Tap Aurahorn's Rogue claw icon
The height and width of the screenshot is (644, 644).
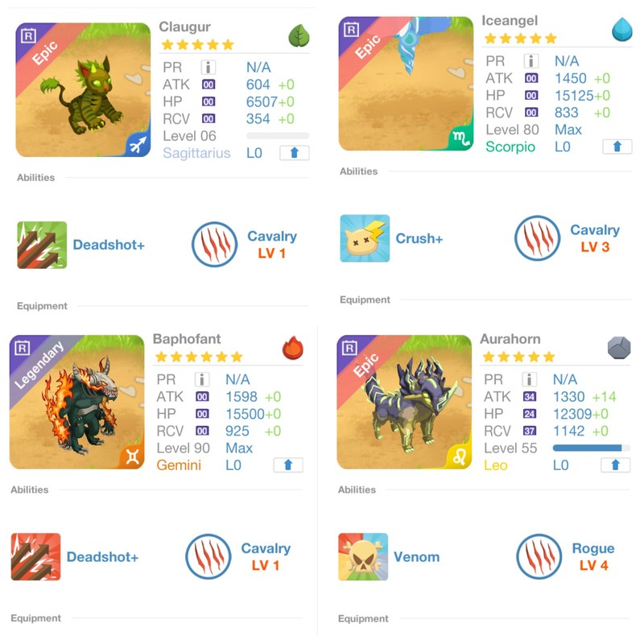pyautogui.click(x=539, y=556)
